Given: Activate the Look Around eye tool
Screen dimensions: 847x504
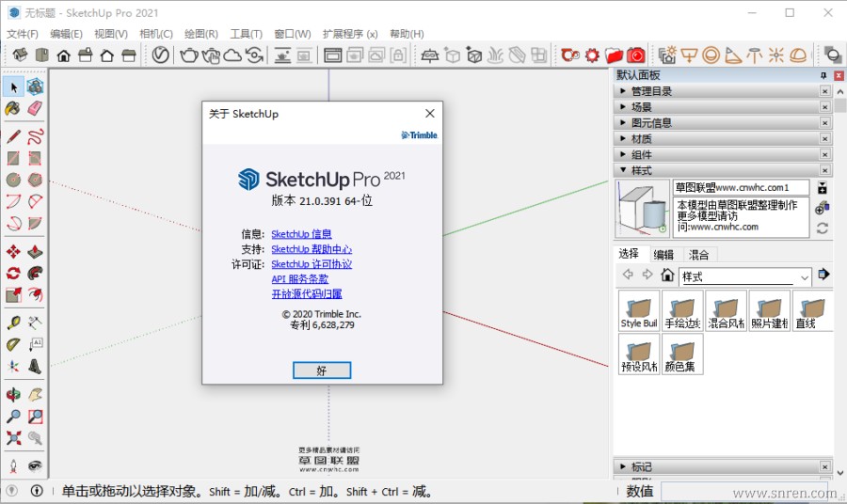Looking at the screenshot, I should [35, 465].
